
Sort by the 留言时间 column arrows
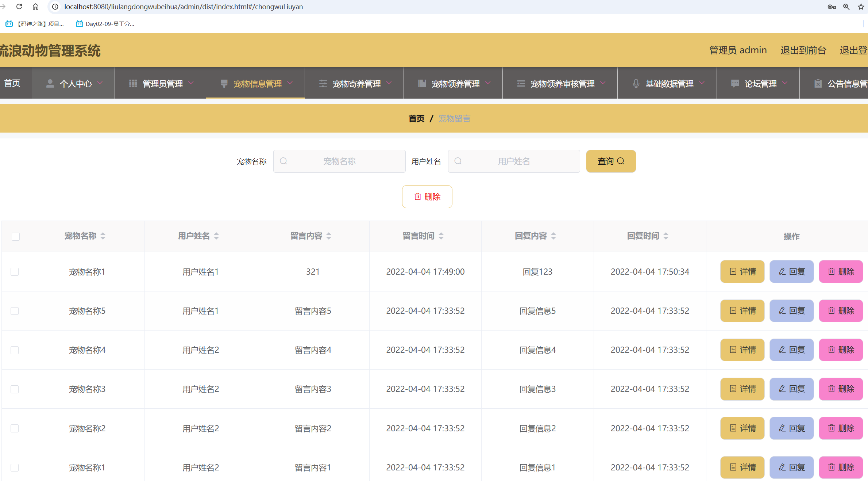pyautogui.click(x=441, y=236)
